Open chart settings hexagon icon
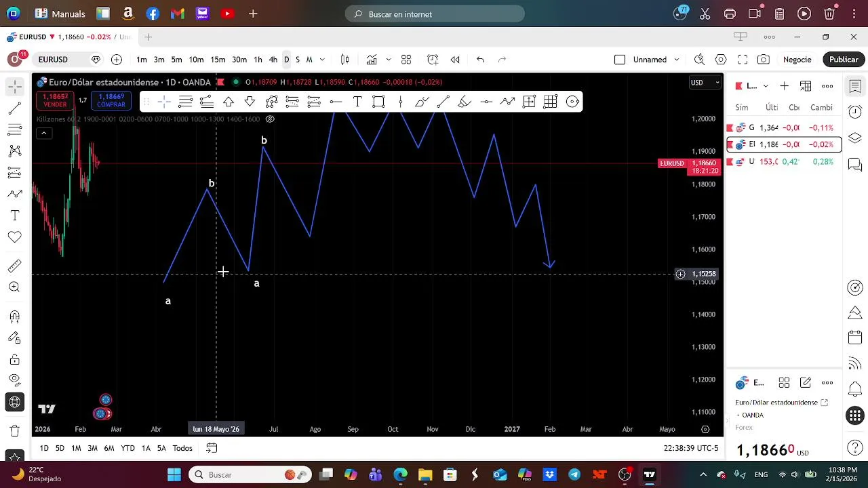868x488 pixels. click(x=721, y=60)
